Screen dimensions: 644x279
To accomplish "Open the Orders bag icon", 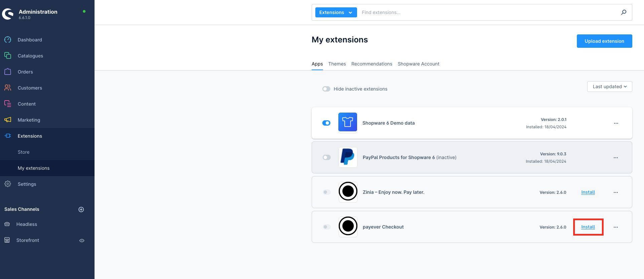I will (x=8, y=72).
